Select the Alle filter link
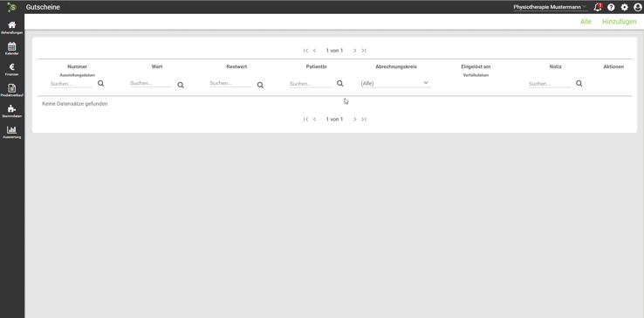Viewport: 644px width, 318px height. pyautogui.click(x=586, y=22)
